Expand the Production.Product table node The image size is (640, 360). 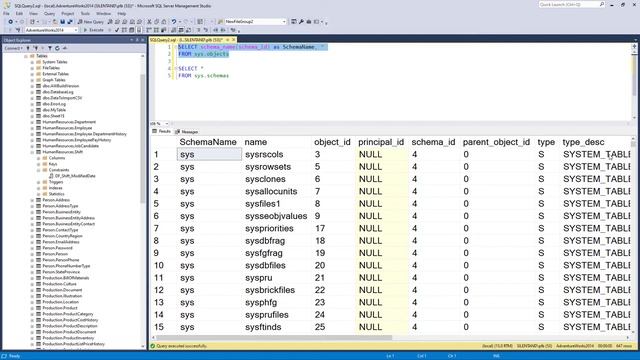coord(32,308)
